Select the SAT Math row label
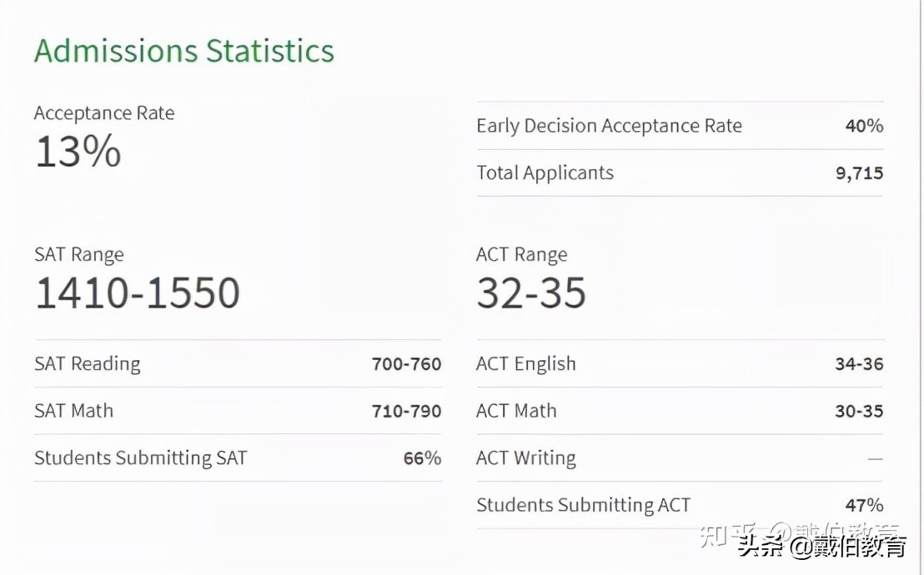924x575 pixels. coord(73,411)
